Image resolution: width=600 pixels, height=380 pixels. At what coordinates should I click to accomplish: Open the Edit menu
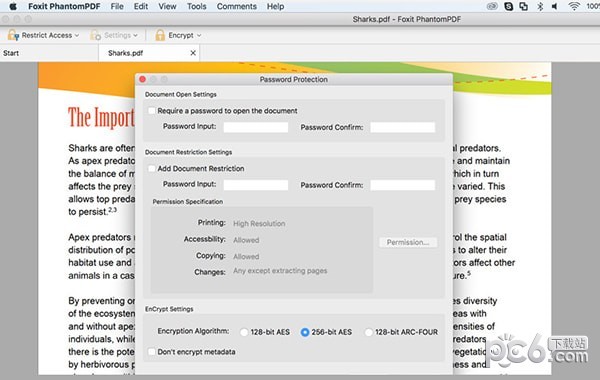141,7
